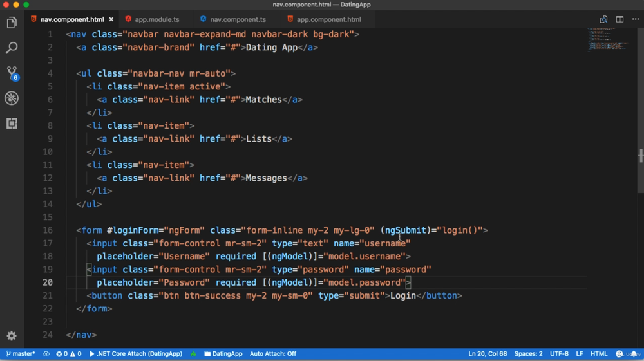Image resolution: width=644 pixels, height=361 pixels.
Task: Synchronize changes with cloud icon
Action: coord(46,354)
